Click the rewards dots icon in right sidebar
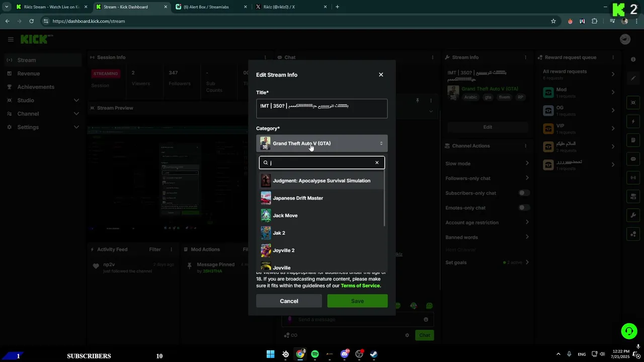 (633, 234)
